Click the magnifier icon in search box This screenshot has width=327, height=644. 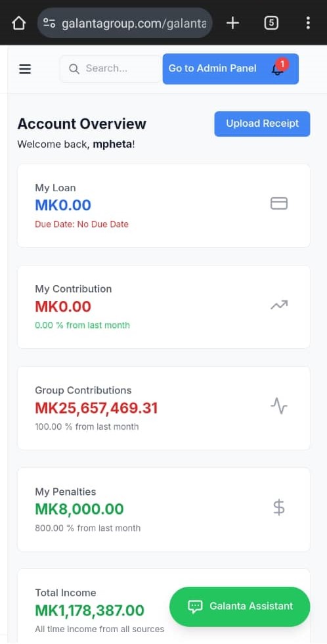74,69
